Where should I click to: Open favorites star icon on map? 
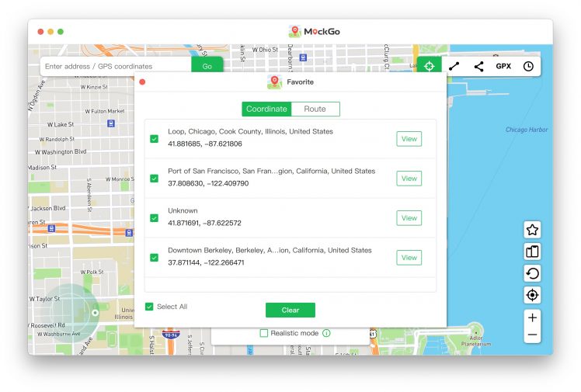(x=532, y=230)
